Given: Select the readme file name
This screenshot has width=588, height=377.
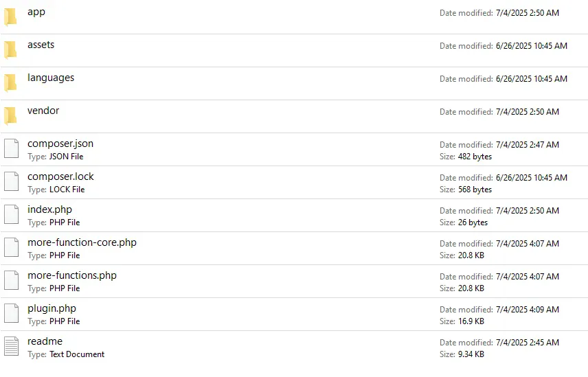Looking at the screenshot, I should tap(45, 341).
